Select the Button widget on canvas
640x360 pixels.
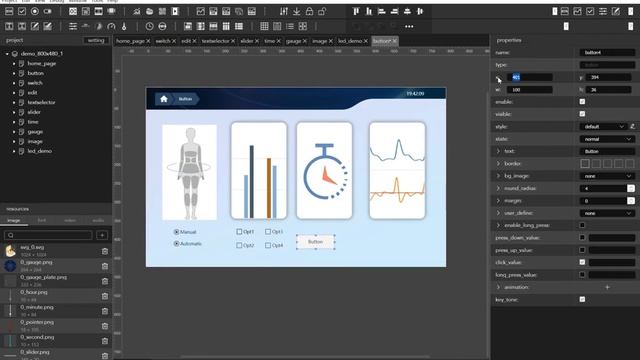(316, 242)
